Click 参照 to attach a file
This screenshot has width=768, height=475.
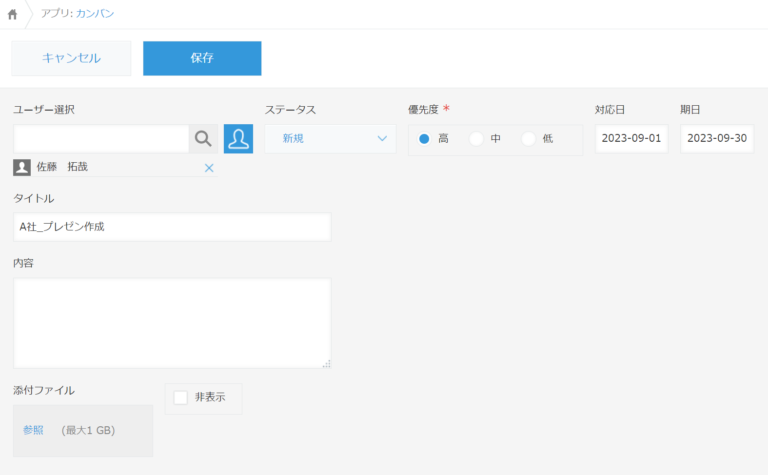[x=33, y=430]
